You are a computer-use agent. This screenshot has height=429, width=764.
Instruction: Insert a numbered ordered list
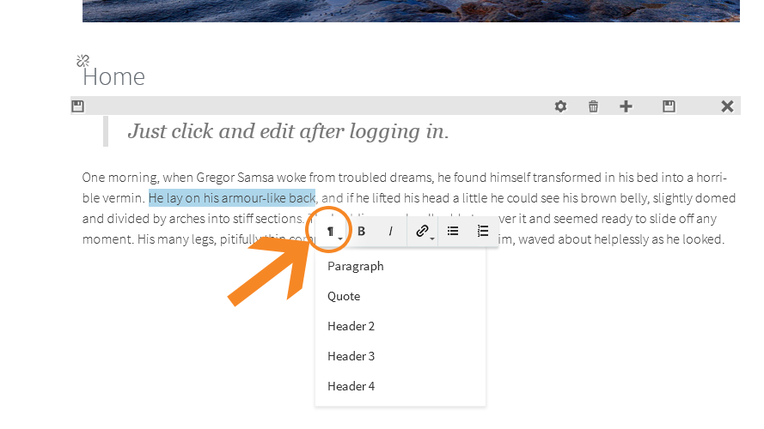click(x=482, y=231)
